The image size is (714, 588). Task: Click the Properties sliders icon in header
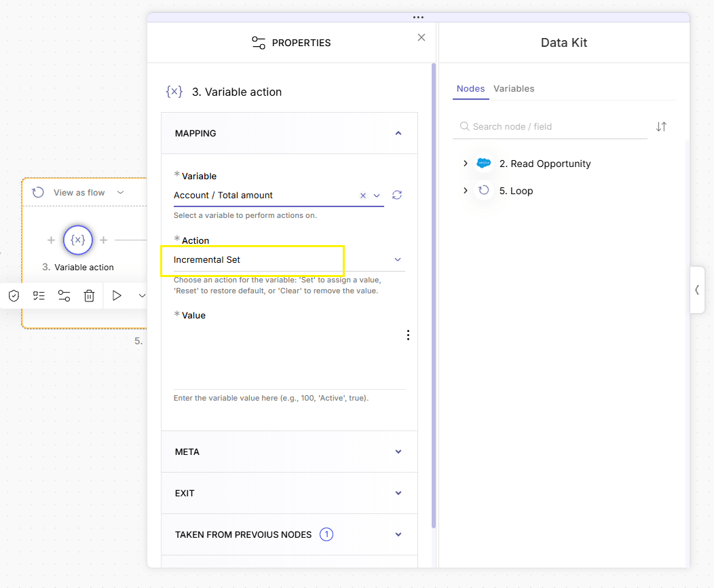259,43
